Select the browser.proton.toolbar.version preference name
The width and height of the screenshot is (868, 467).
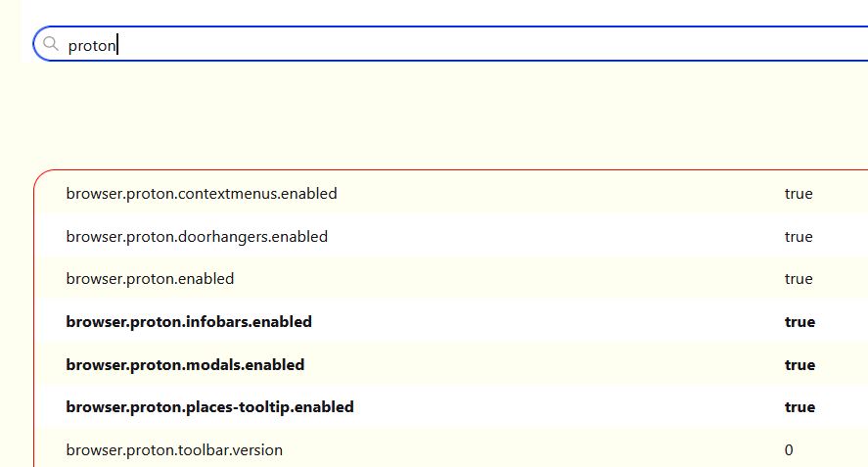[x=174, y=450]
